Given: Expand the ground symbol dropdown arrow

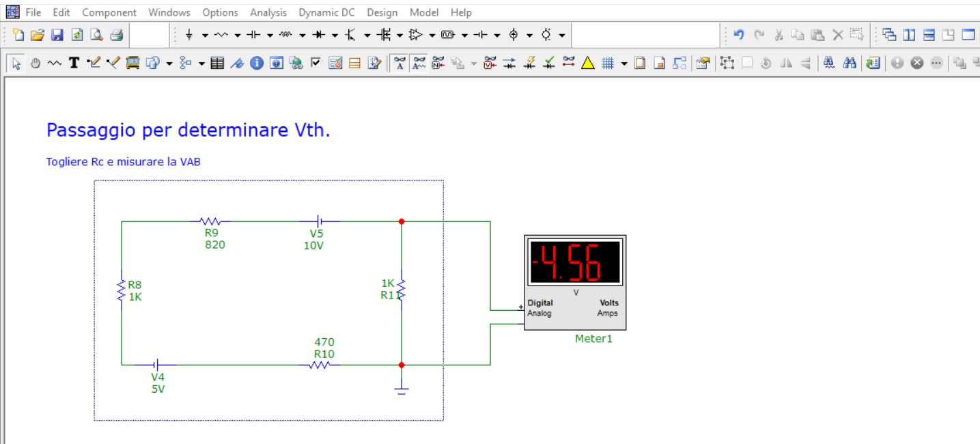Looking at the screenshot, I should [x=205, y=36].
